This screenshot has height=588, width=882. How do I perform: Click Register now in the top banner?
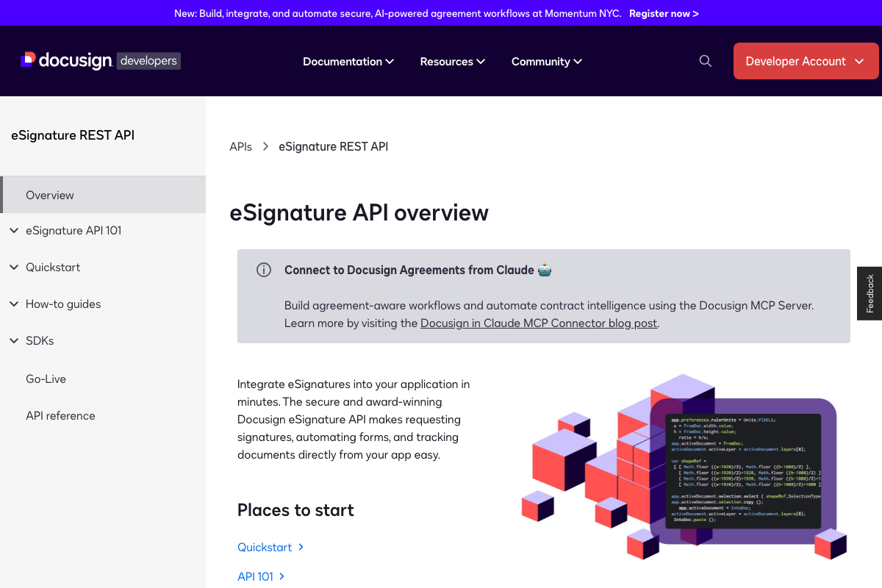coord(664,13)
